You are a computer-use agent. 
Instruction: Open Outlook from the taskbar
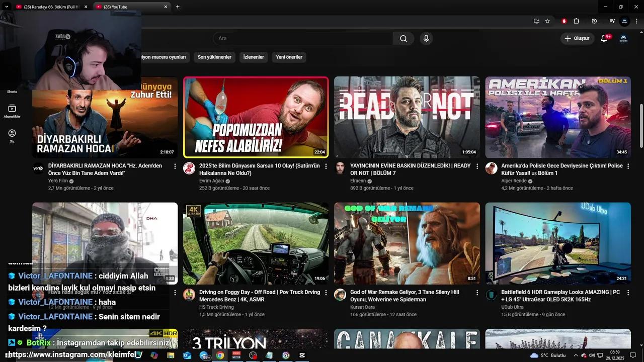pos(187,355)
